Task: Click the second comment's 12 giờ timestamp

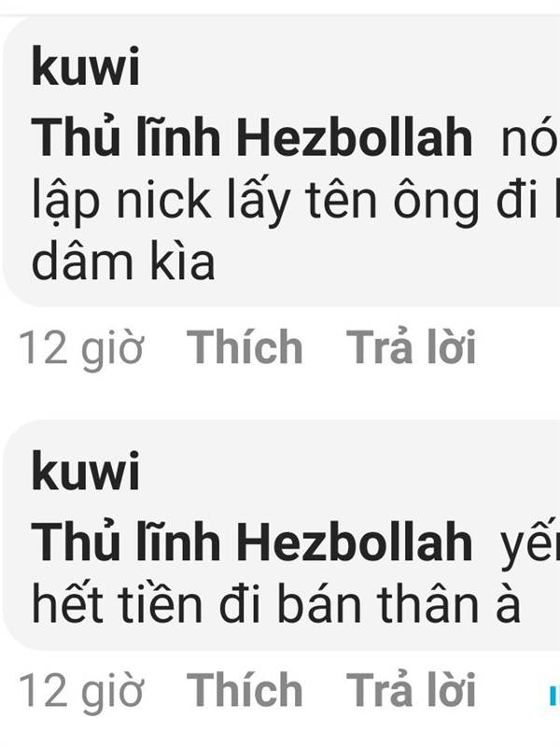Action: tap(81, 690)
